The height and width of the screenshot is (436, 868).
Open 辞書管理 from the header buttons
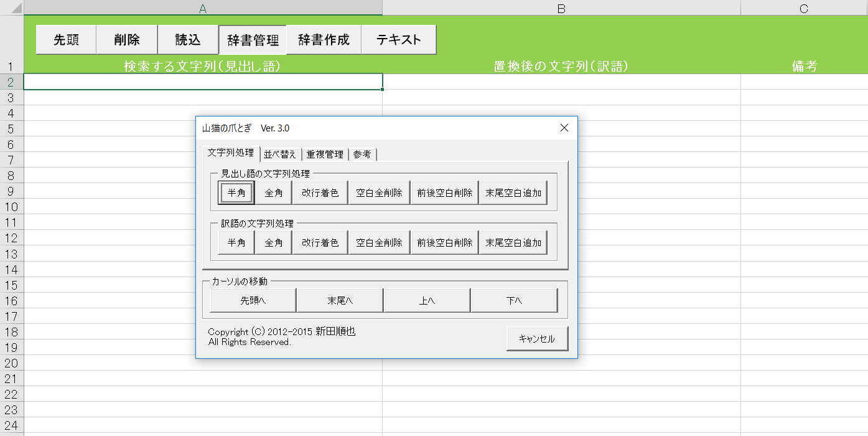click(253, 40)
